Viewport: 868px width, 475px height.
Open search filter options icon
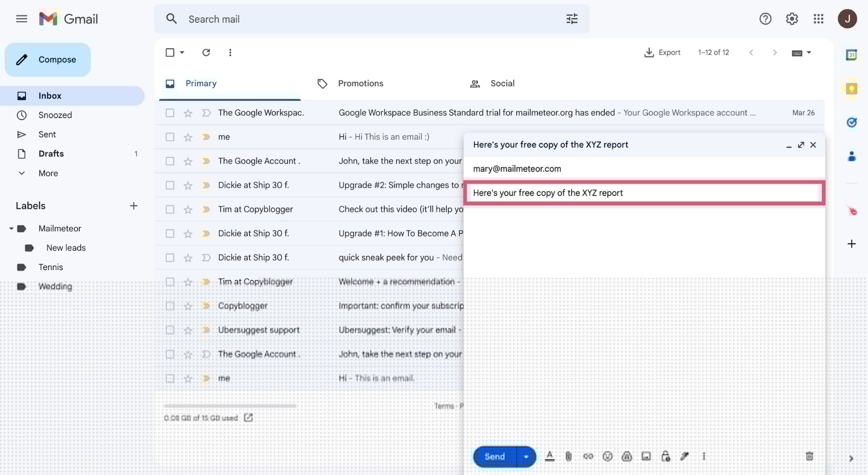coord(572,19)
